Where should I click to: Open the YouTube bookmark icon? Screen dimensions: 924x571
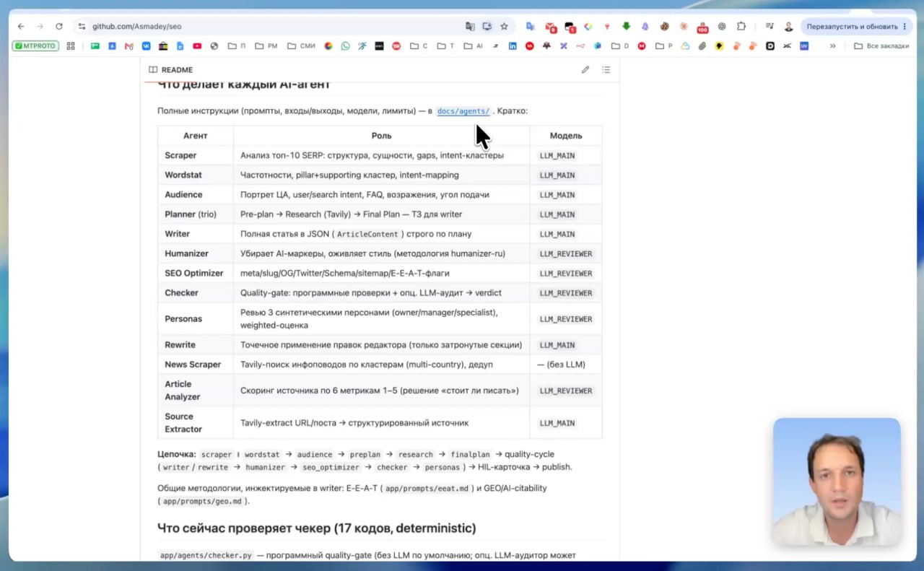click(x=197, y=45)
